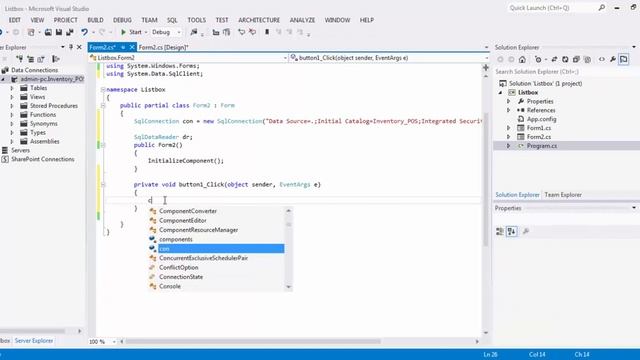
Task: Close the Form2.cs editor tab
Action: pyautogui.click(x=131, y=47)
